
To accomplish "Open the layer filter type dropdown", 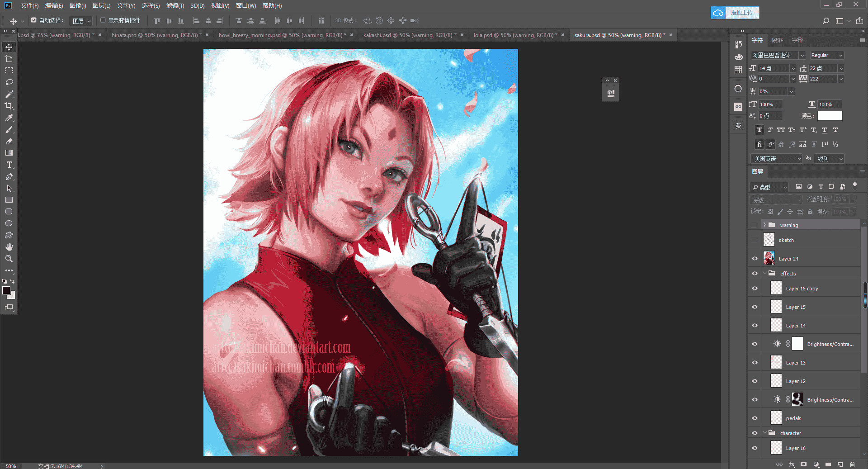I will (x=769, y=187).
